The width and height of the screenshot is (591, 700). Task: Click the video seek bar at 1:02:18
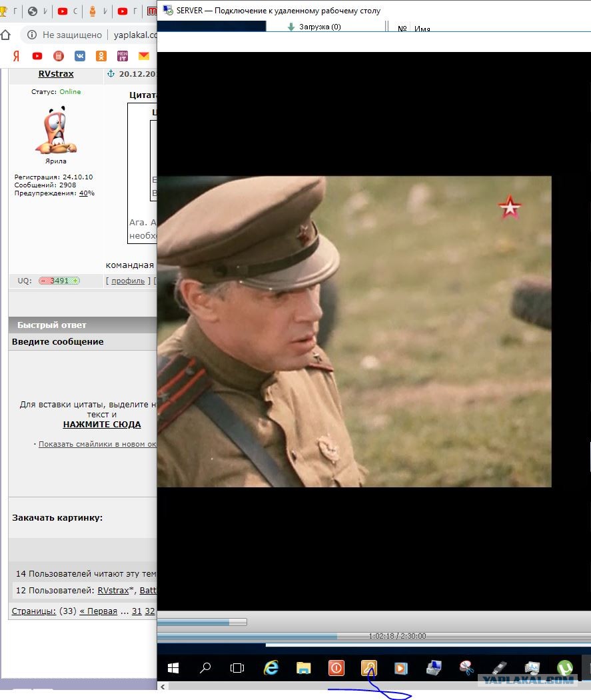[x=374, y=636]
